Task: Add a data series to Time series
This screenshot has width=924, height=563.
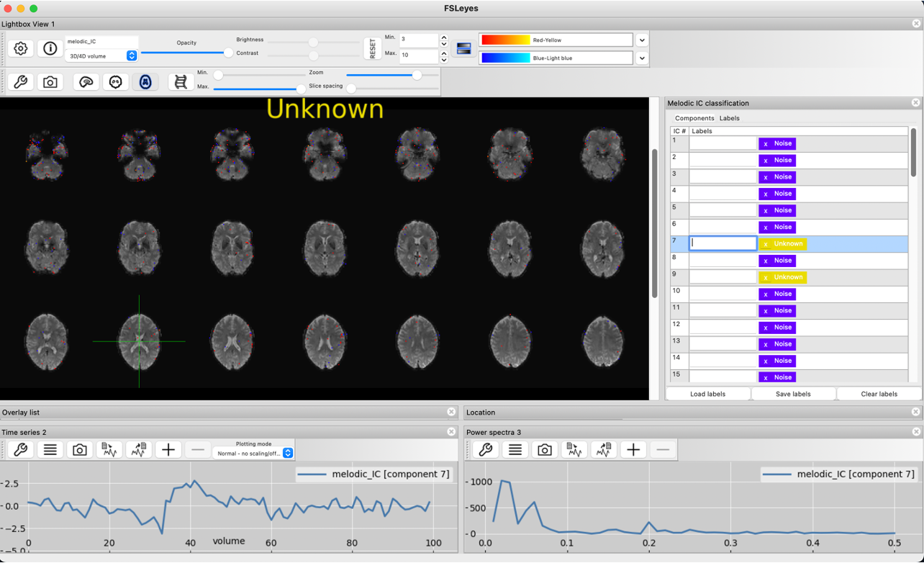Action: (168, 450)
